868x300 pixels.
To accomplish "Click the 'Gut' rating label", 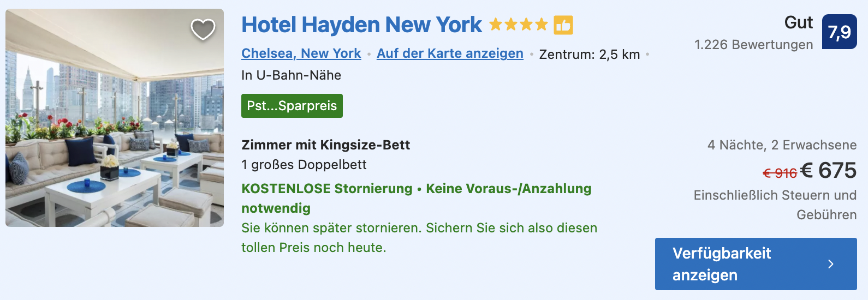I will pos(799,23).
